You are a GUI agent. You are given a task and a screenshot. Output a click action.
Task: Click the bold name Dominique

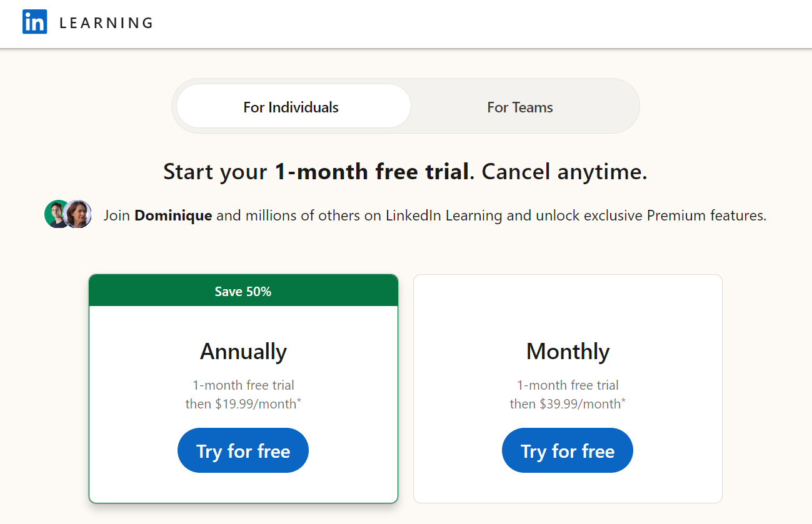pos(173,215)
